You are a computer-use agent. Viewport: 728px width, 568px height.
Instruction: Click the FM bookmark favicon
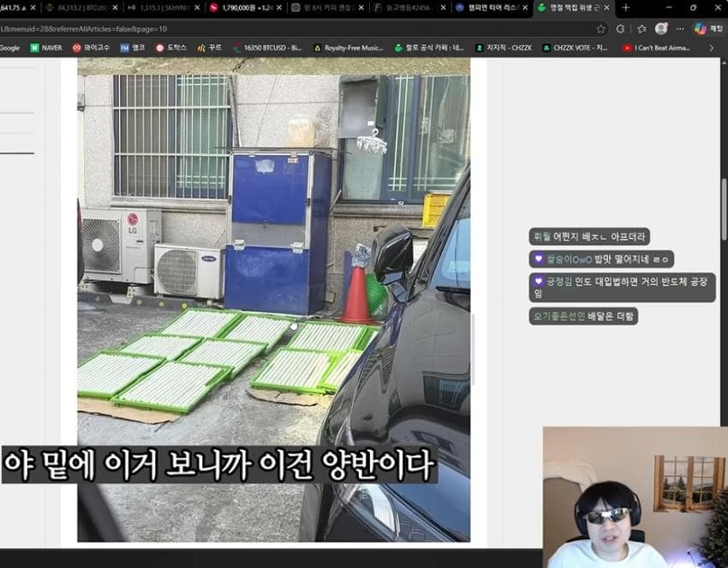coord(124,48)
